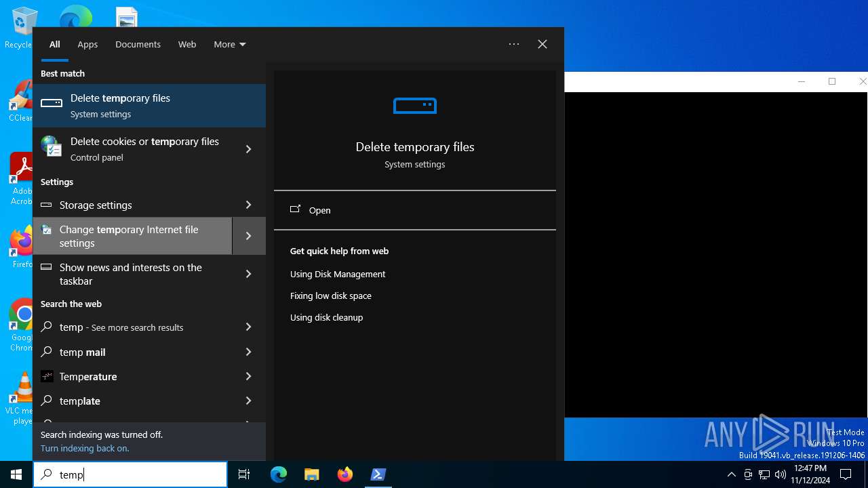The image size is (868, 488).
Task: Select the Recycle Bin desktop icon
Action: tap(19, 28)
